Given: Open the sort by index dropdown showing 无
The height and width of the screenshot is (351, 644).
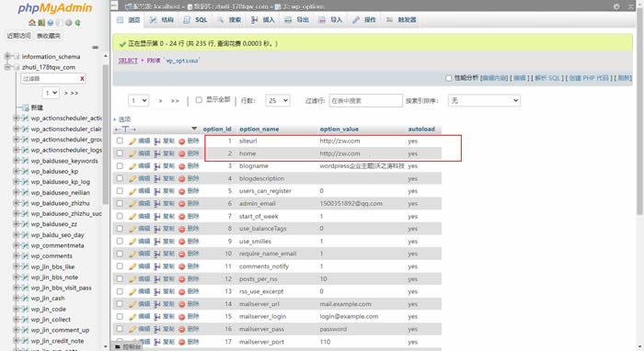Looking at the screenshot, I should point(484,100).
